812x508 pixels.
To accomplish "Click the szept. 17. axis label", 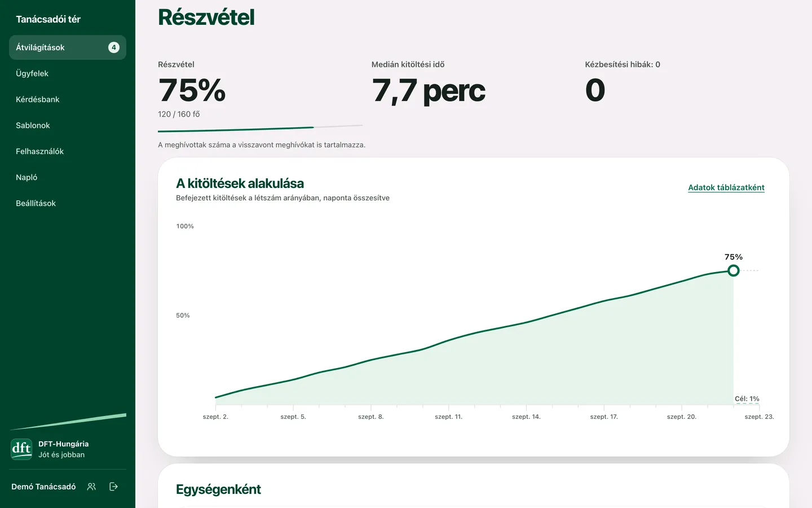I will coord(604,417).
